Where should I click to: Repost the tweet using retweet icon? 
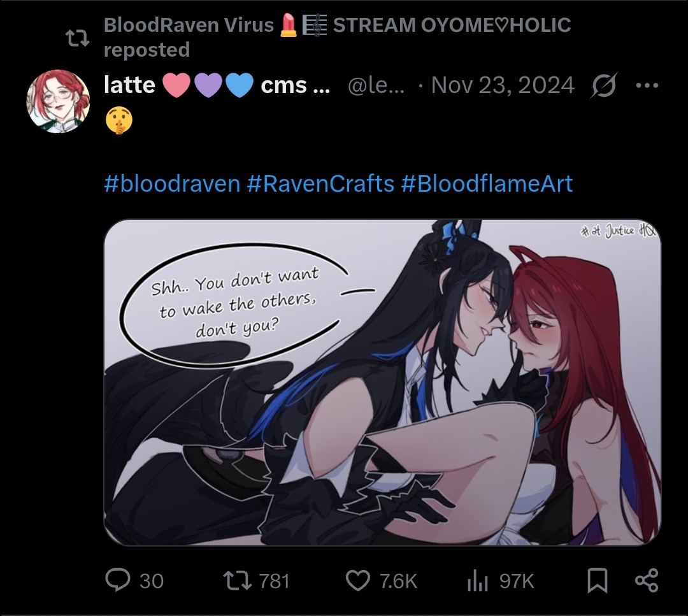click(238, 580)
